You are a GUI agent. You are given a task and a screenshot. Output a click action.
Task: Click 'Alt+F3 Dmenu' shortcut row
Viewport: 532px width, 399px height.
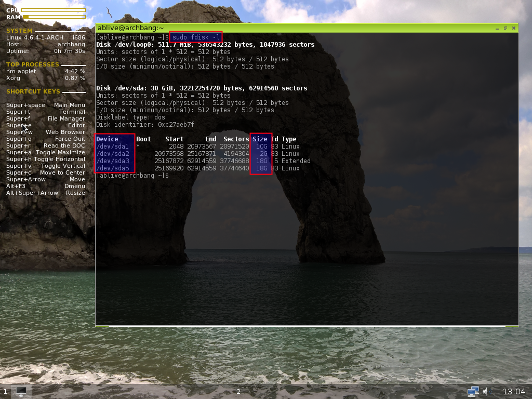(x=46, y=187)
